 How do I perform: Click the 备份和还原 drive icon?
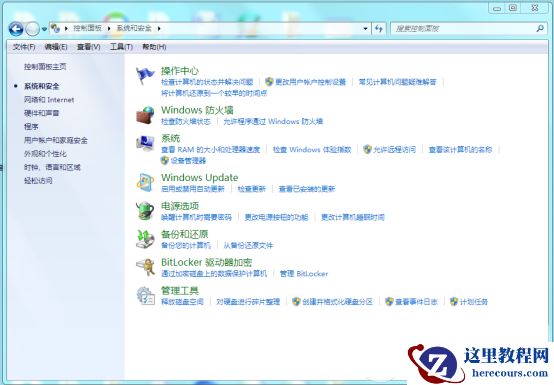coord(145,239)
